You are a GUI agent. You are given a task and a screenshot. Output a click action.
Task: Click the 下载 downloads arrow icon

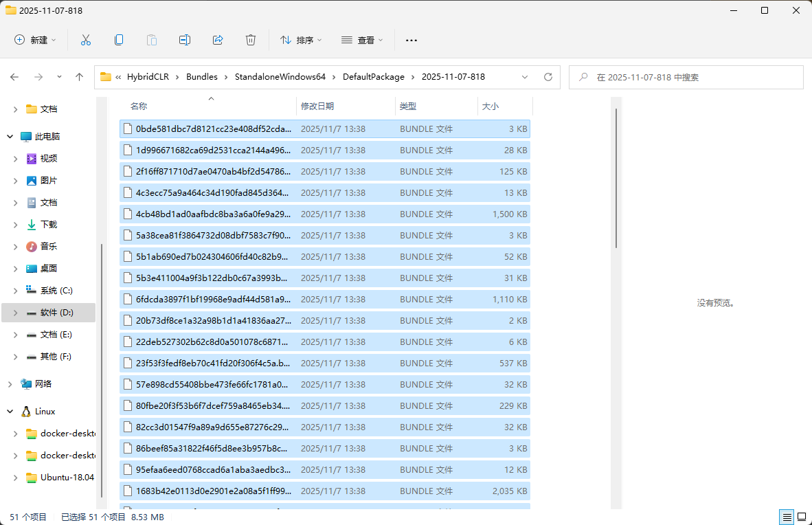32,225
